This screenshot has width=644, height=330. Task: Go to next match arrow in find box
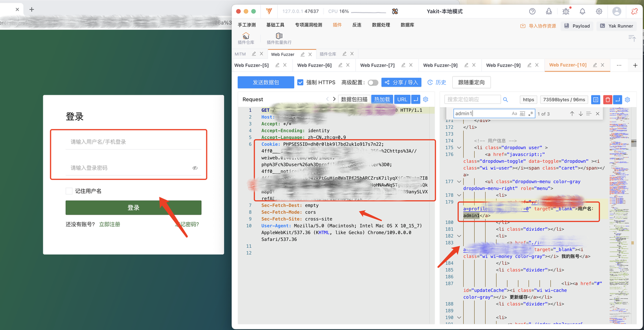tap(581, 114)
